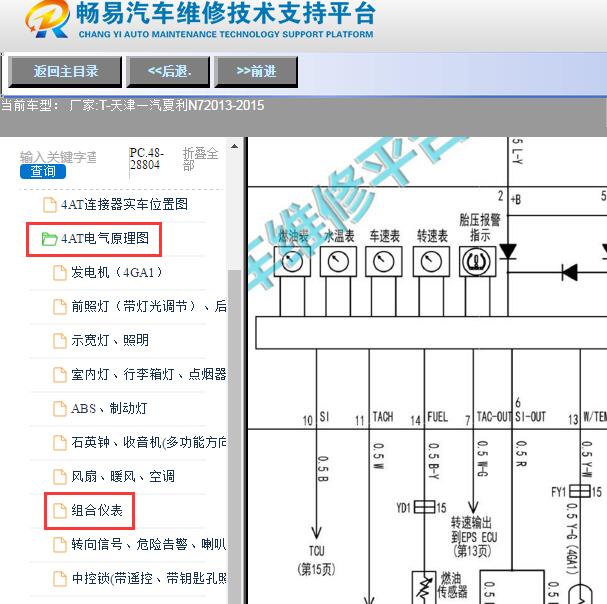This screenshot has width=607, height=604.
Task: Focus the 输入关键字查 keyword input field
Action: click(59, 157)
